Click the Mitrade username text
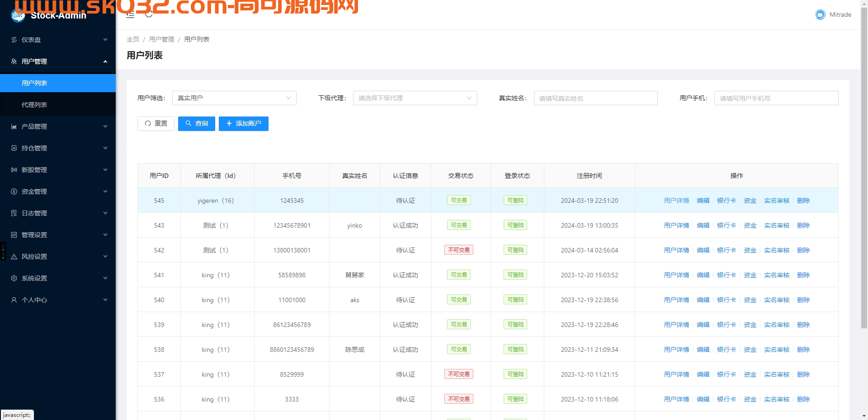868x420 pixels. (x=840, y=14)
